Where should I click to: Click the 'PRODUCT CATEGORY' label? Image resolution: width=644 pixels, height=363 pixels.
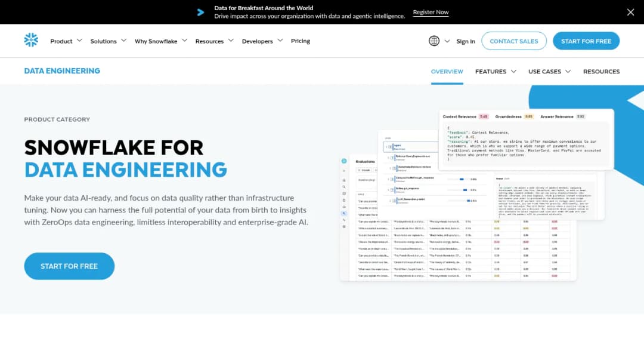(x=57, y=119)
